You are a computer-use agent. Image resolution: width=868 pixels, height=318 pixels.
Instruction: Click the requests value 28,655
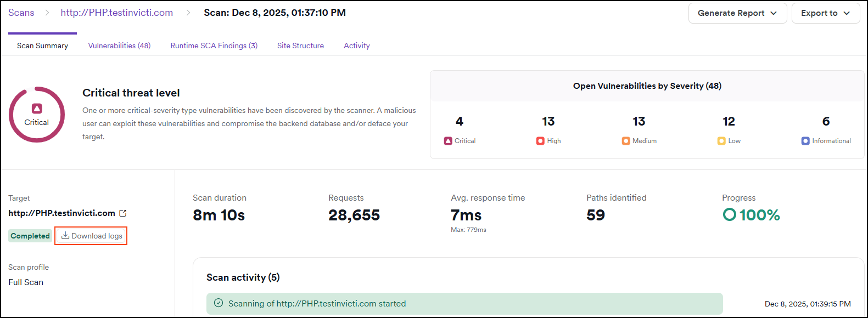(x=354, y=215)
